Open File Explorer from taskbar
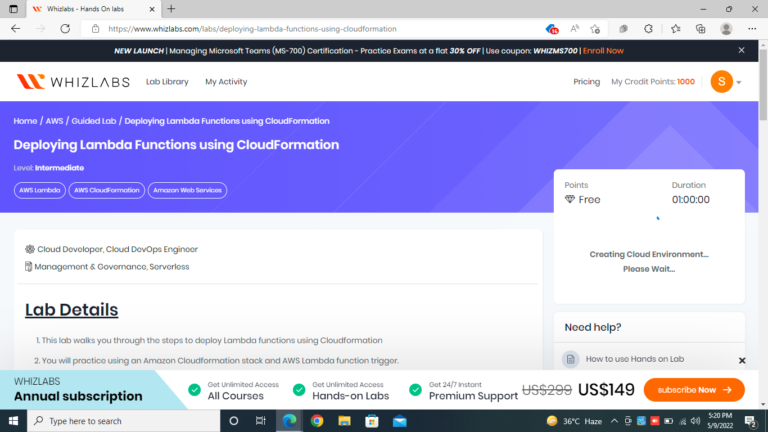 point(344,421)
